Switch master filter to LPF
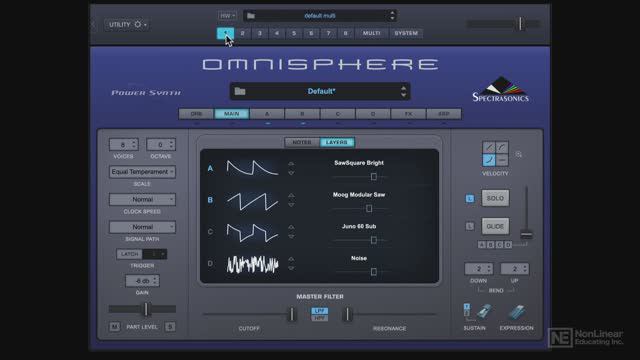Image resolution: width=640 pixels, height=360 pixels. click(320, 311)
